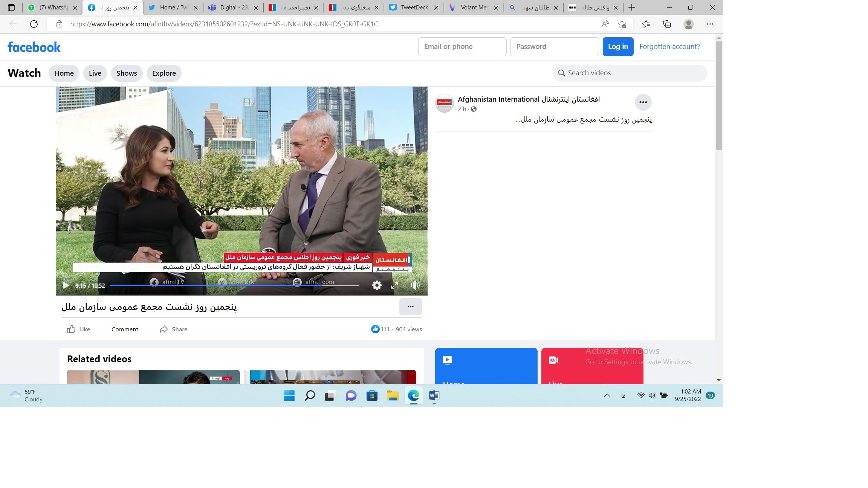This screenshot has height=488, width=868.
Task: Mute the video volume
Action: [x=414, y=285]
